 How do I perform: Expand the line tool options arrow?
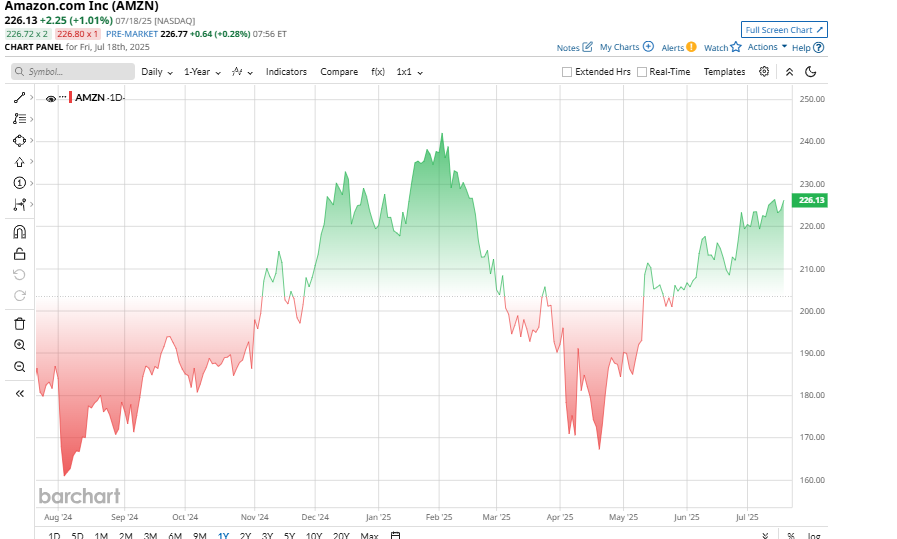pyautogui.click(x=31, y=97)
